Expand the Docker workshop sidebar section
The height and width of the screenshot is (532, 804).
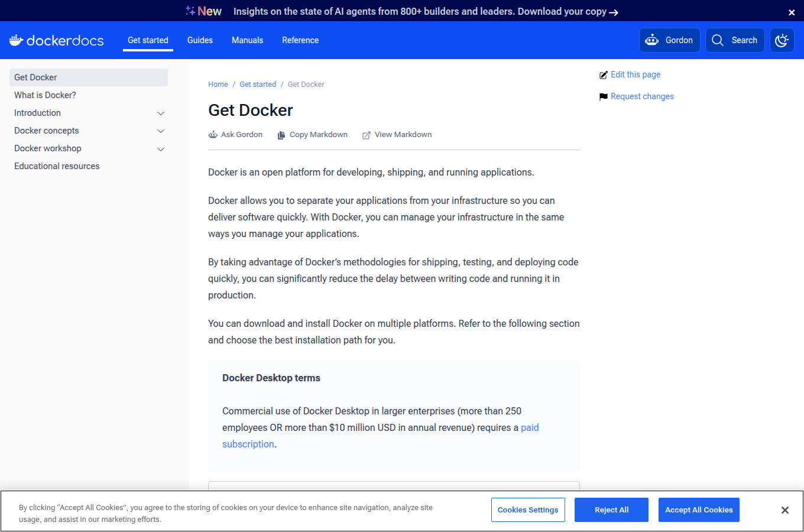[161, 149]
